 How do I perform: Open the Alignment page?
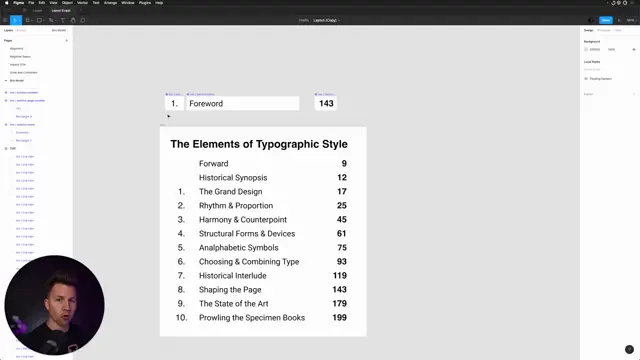pyautogui.click(x=16, y=49)
